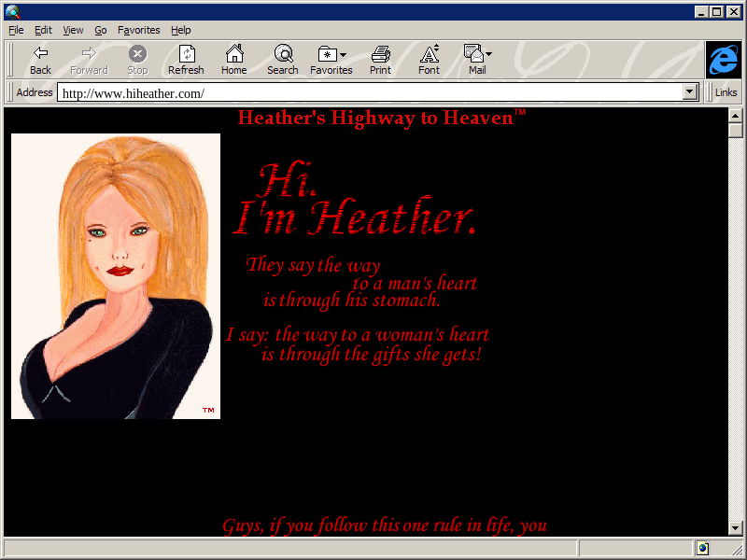Expand the Address bar dropdown arrow
The height and width of the screenshot is (560, 747).
coord(690,92)
